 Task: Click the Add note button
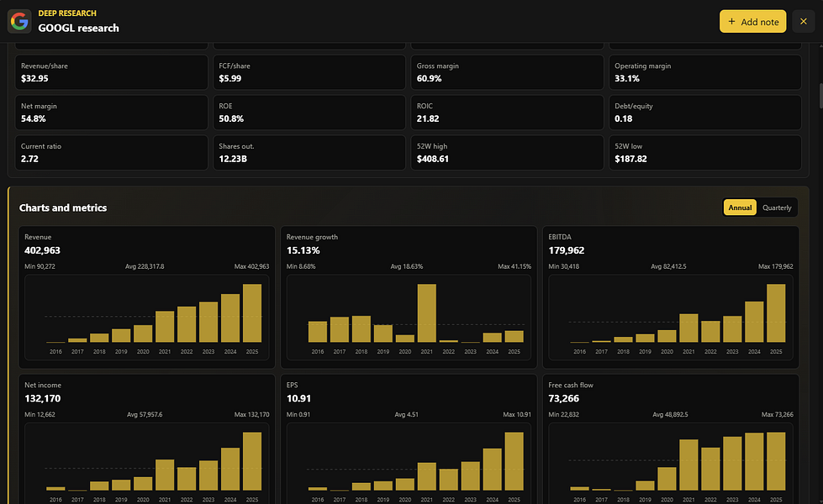click(752, 22)
